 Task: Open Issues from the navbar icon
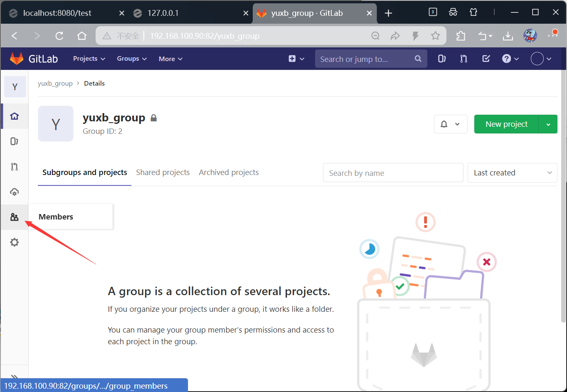pos(442,59)
